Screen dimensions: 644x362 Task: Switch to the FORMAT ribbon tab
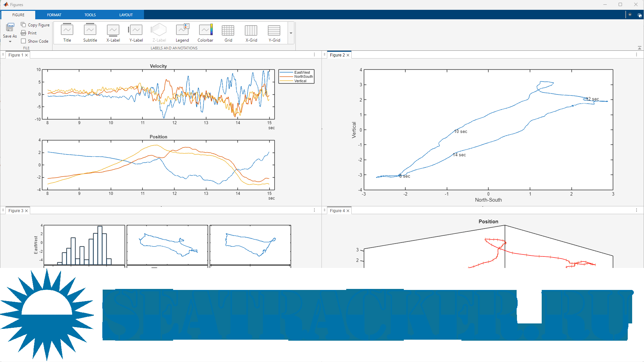point(54,15)
